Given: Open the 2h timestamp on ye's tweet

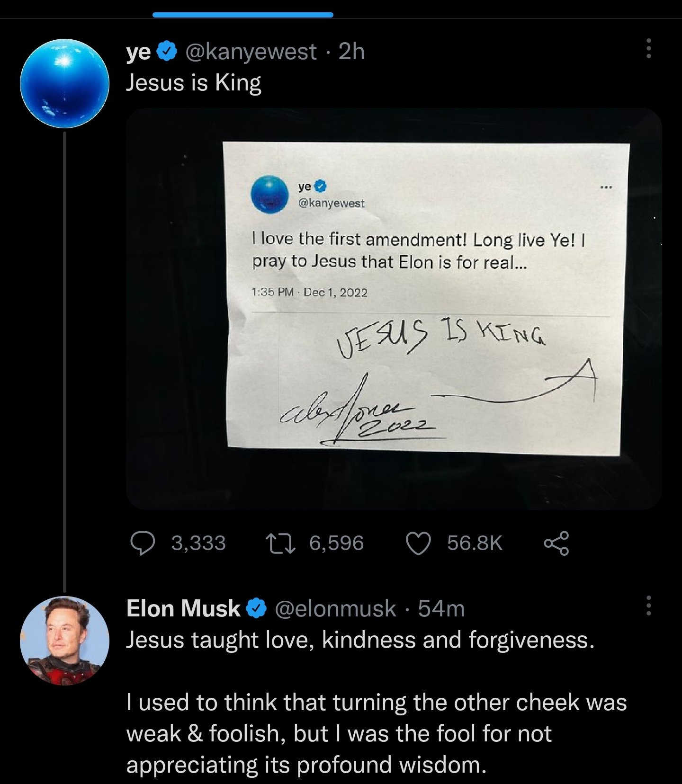Looking at the screenshot, I should (352, 52).
